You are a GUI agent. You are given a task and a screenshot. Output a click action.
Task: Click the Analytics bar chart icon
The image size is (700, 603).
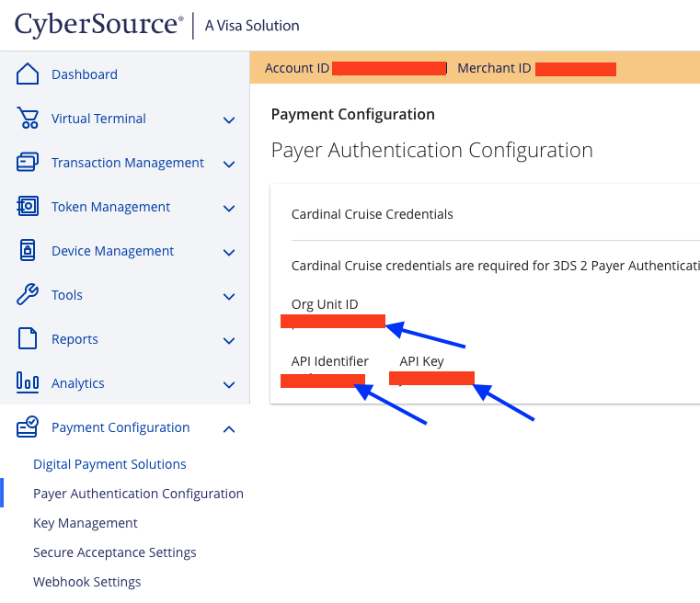pyautogui.click(x=28, y=382)
